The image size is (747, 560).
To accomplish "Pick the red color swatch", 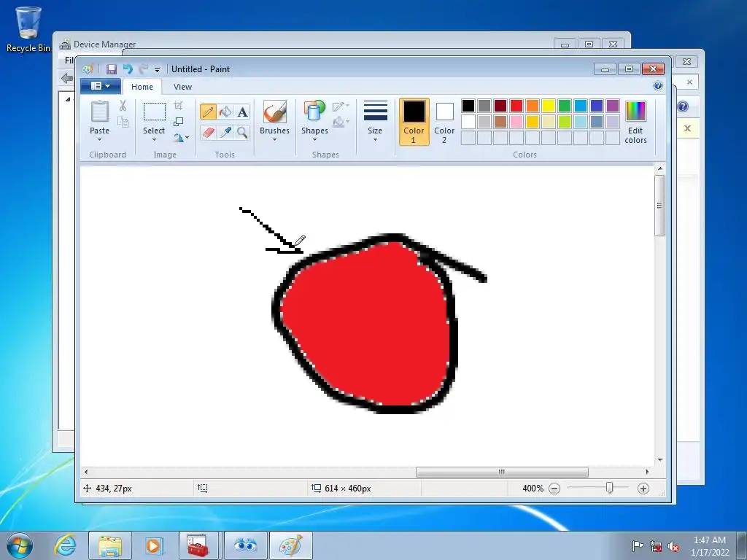I will tap(516, 106).
